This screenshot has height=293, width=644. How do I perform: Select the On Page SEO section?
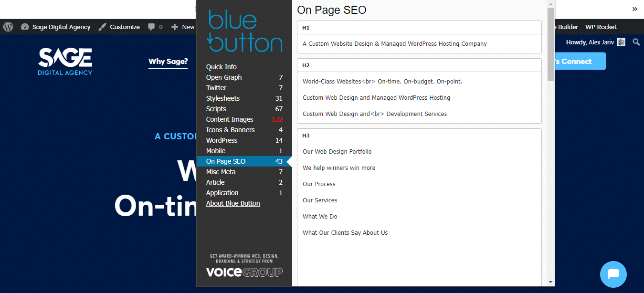click(244, 161)
